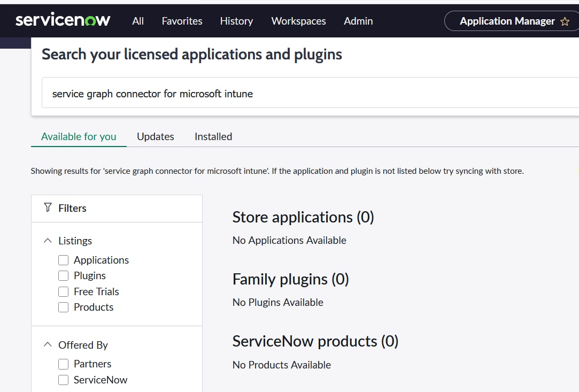Open the Favorites menu
This screenshot has width=579, height=392.
coord(182,21)
